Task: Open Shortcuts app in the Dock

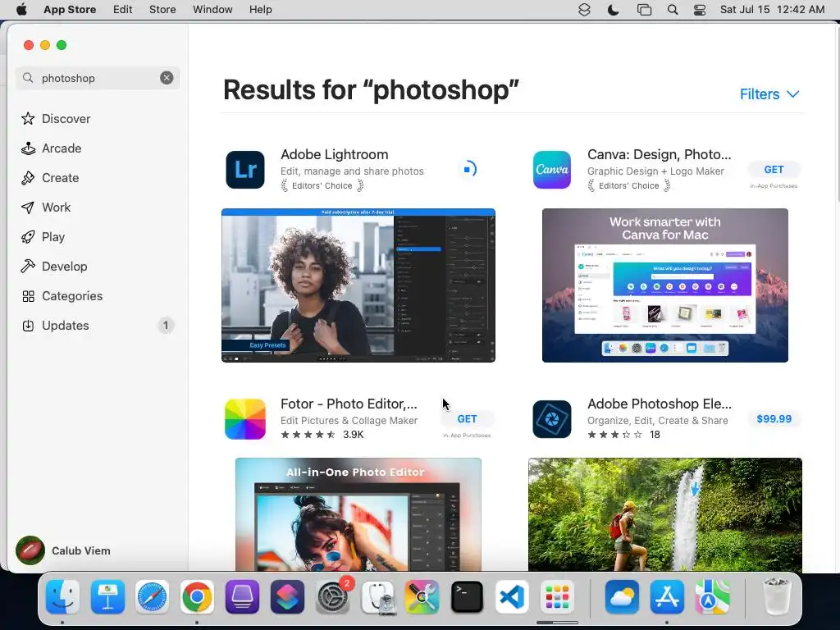Action: point(288,597)
